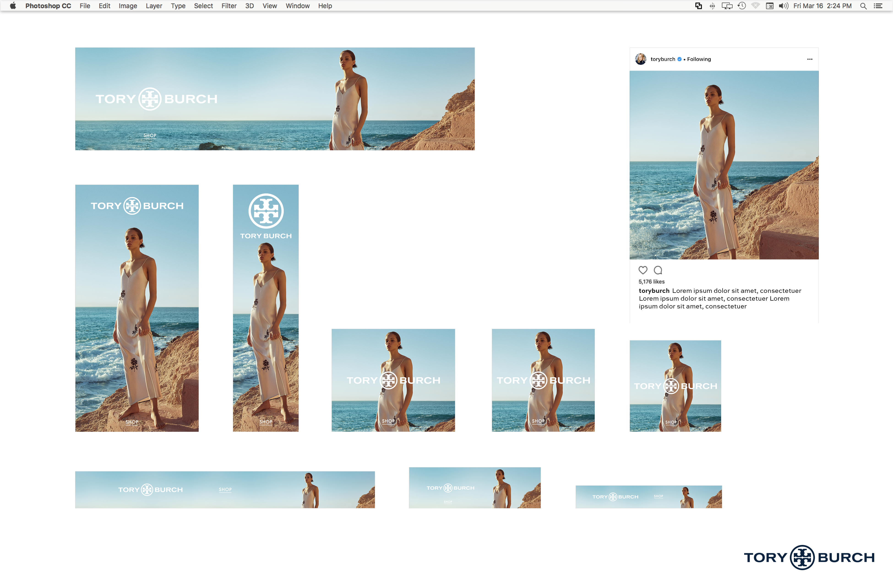Like the post with the heart icon
The width and height of the screenshot is (893, 588).
643,270
